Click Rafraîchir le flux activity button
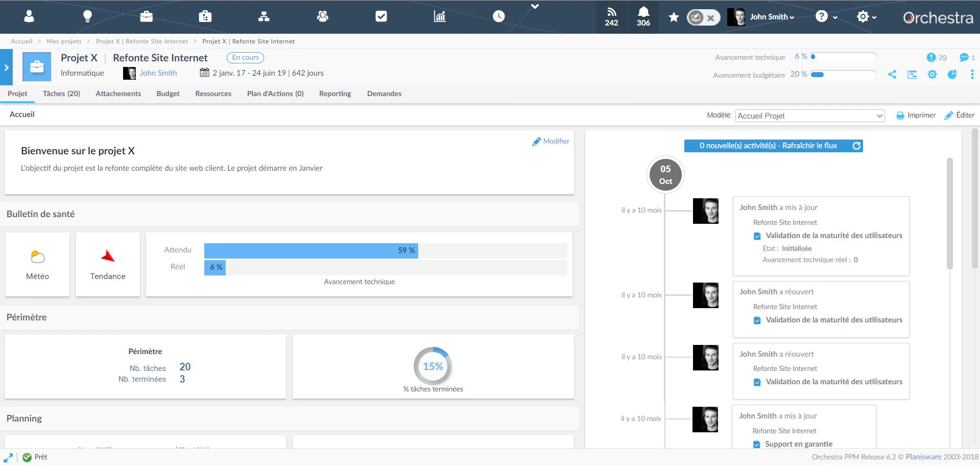Viewport: 980px width, 465px height. click(x=773, y=146)
